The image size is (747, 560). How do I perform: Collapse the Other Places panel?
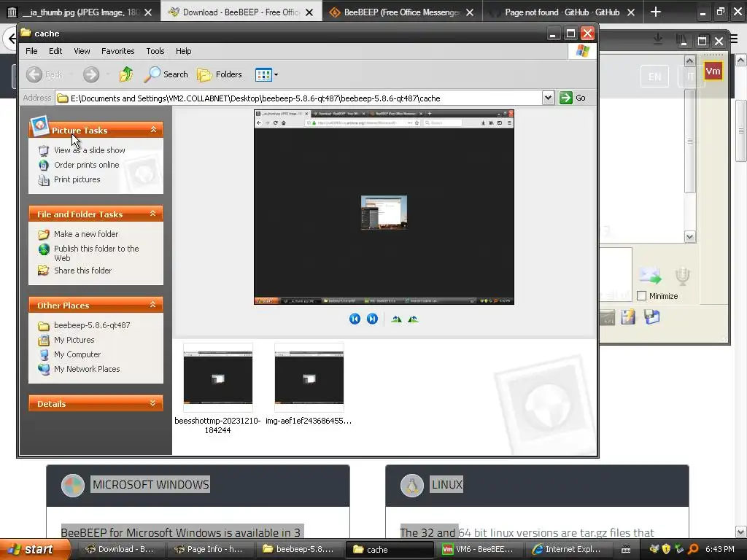point(153,305)
